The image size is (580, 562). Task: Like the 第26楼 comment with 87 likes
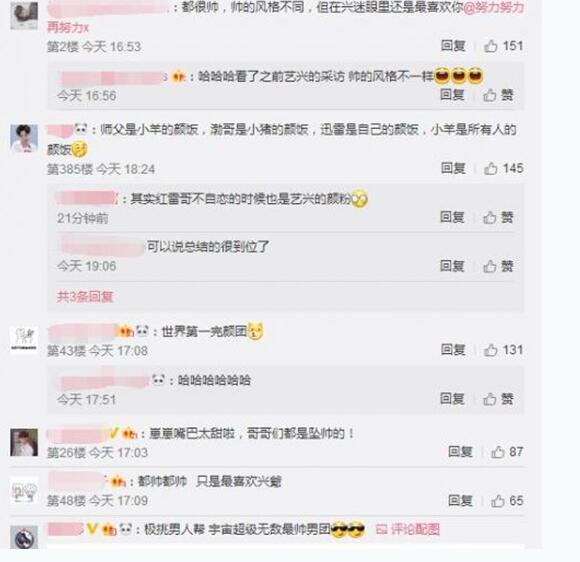(x=506, y=452)
